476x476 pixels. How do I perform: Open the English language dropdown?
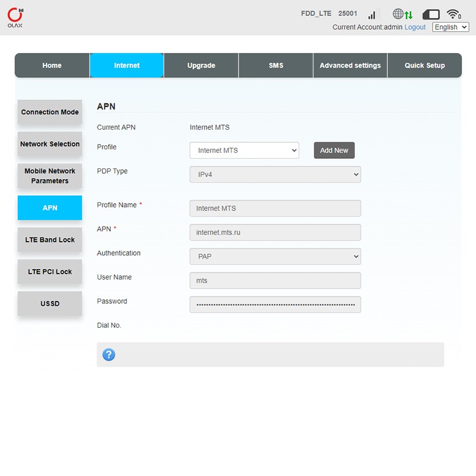pyautogui.click(x=450, y=27)
